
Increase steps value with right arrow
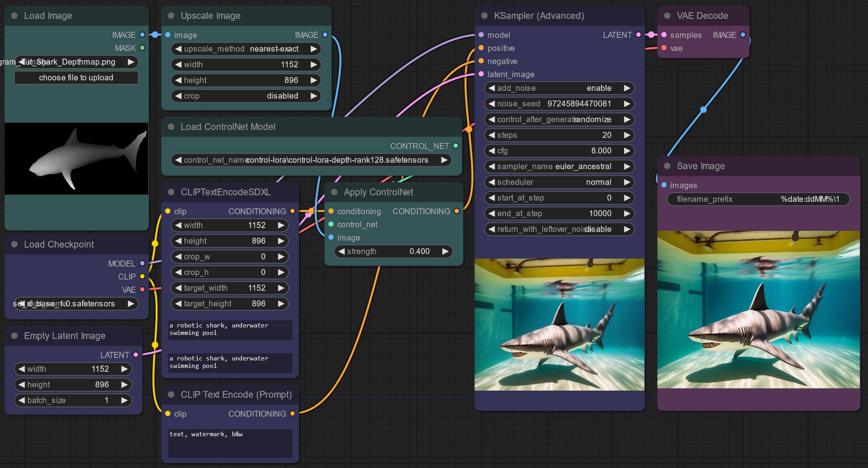tap(627, 135)
